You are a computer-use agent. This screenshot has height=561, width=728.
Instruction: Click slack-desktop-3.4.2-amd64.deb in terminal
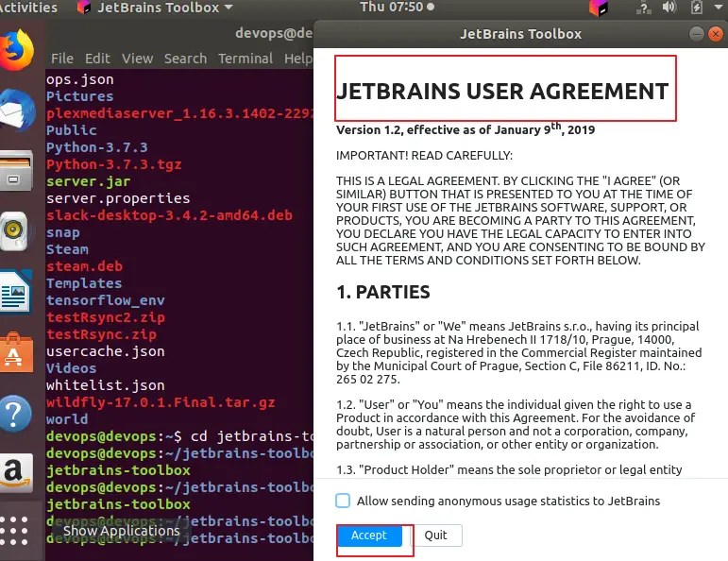pyautogui.click(x=169, y=215)
